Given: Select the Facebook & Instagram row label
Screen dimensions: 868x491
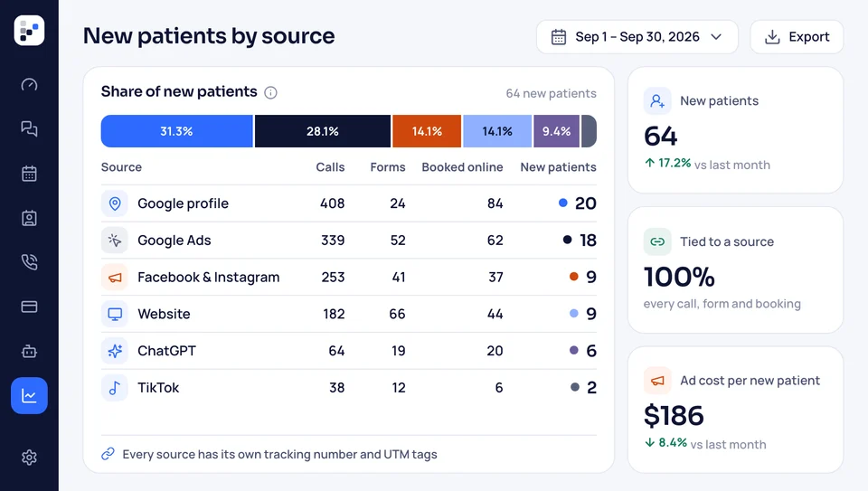Looking at the screenshot, I should pyautogui.click(x=208, y=278).
